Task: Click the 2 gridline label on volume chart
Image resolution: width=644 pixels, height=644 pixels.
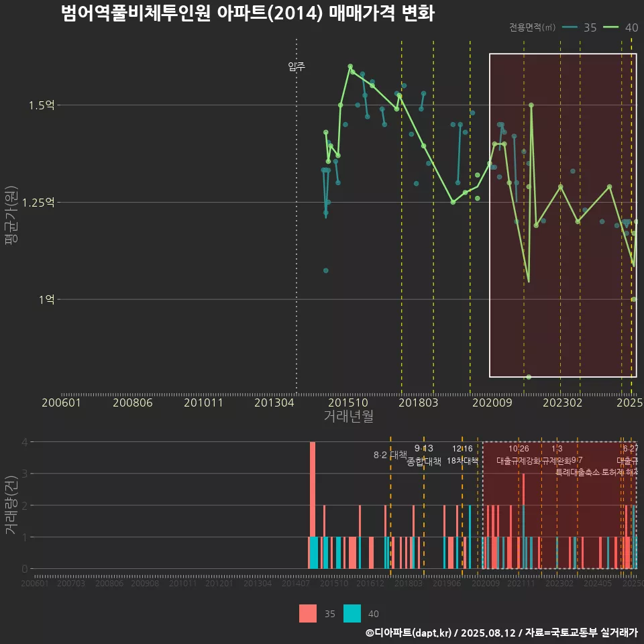Action: [x=25, y=506]
